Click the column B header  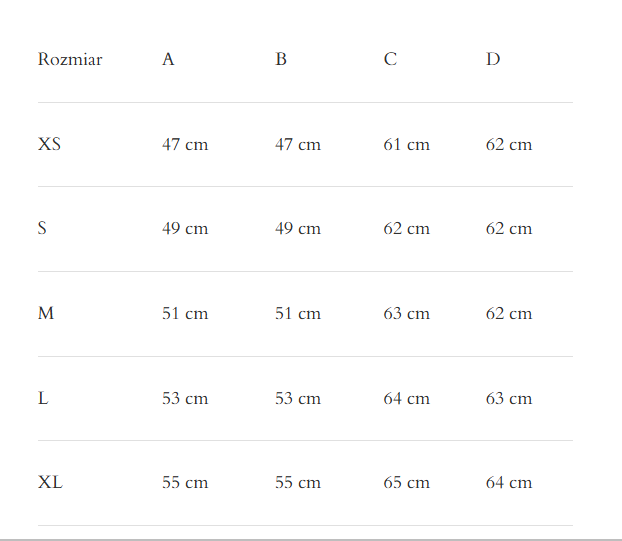(281, 59)
